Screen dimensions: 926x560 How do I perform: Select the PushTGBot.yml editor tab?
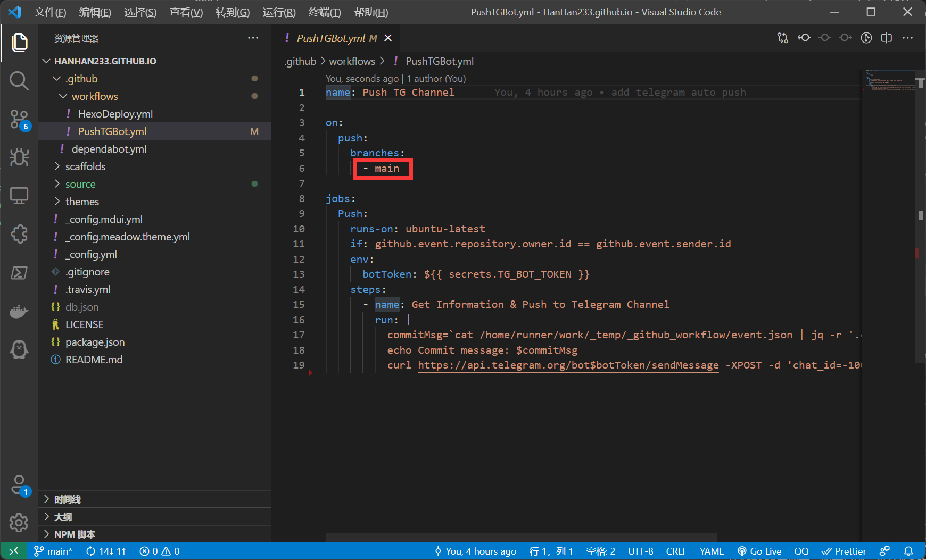(x=331, y=38)
